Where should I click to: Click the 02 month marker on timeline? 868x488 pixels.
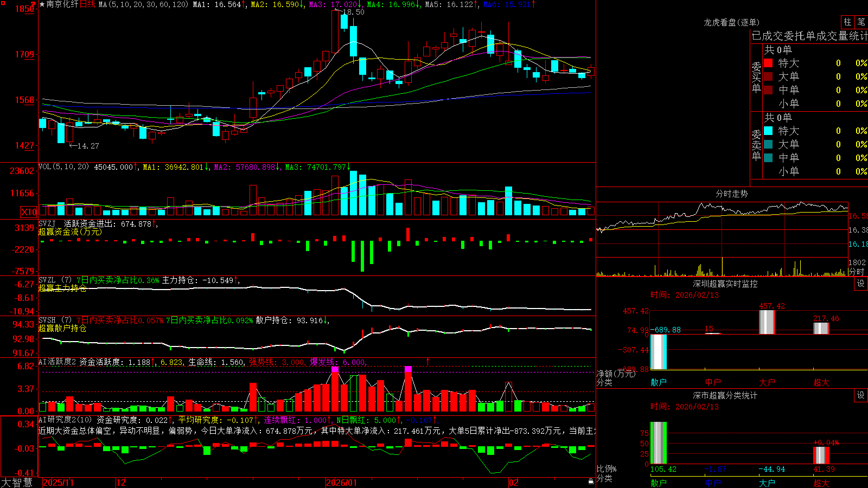point(514,483)
